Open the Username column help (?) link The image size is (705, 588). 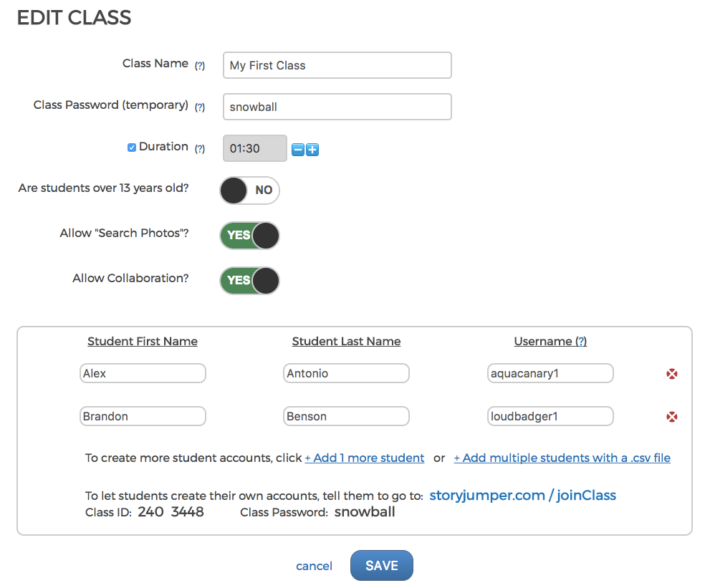point(581,342)
